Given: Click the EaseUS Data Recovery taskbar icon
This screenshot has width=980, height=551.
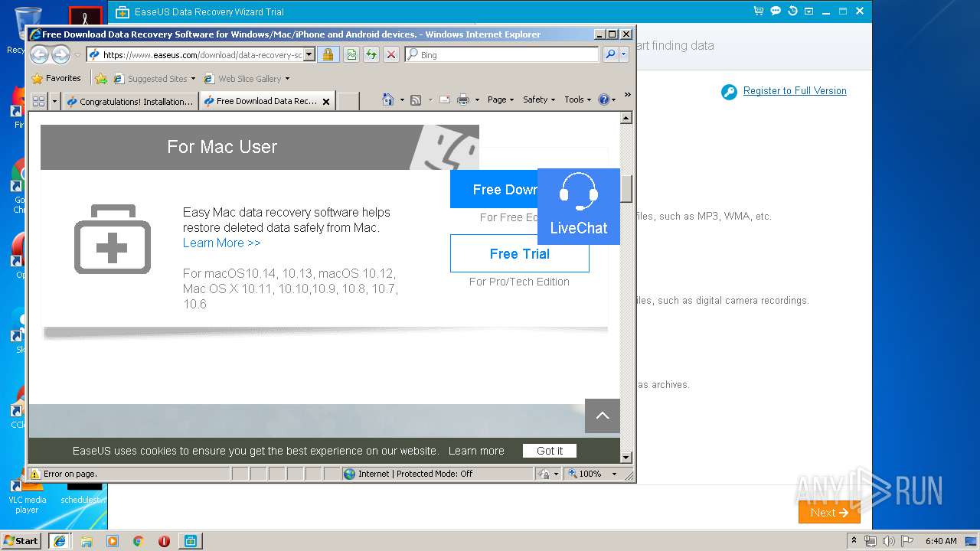Looking at the screenshot, I should 190,541.
